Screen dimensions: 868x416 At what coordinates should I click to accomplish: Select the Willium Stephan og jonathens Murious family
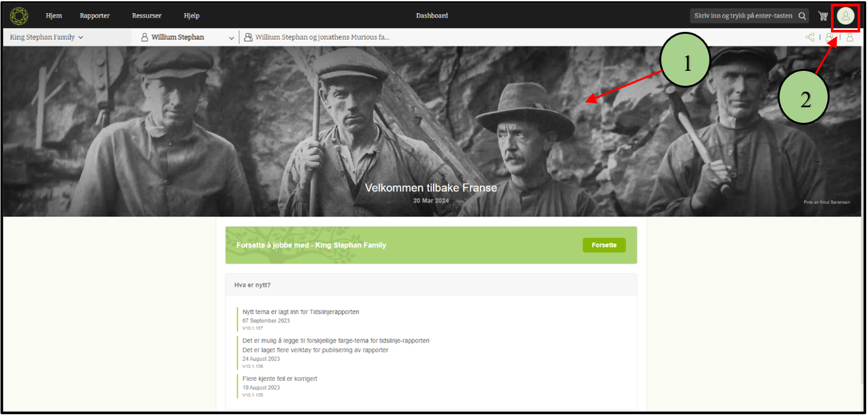point(322,38)
